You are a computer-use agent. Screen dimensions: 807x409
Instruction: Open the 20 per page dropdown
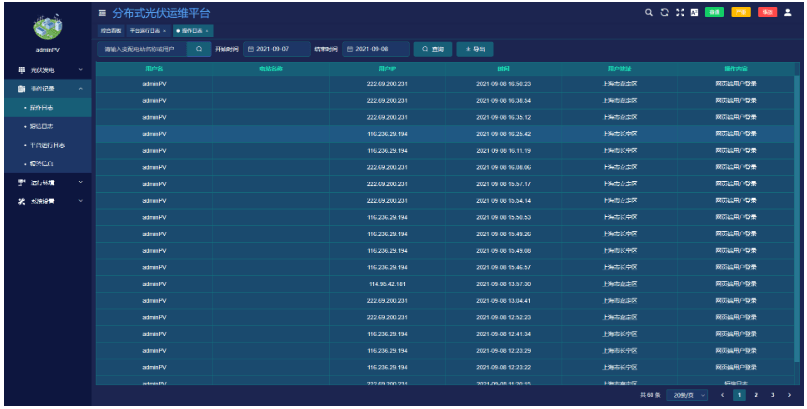[x=688, y=395]
